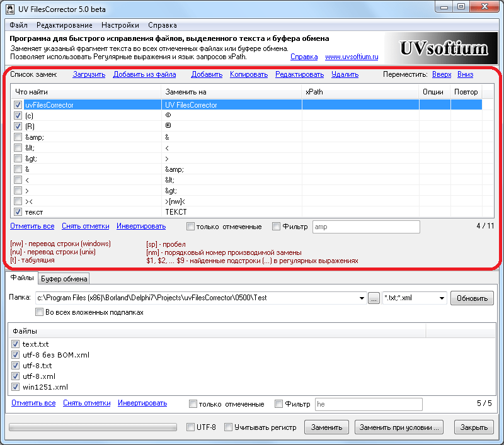Image resolution: width=504 pixels, height=445 pixels.
Task: Check the &amp; find row checkbox
Action: pyautogui.click(x=18, y=137)
